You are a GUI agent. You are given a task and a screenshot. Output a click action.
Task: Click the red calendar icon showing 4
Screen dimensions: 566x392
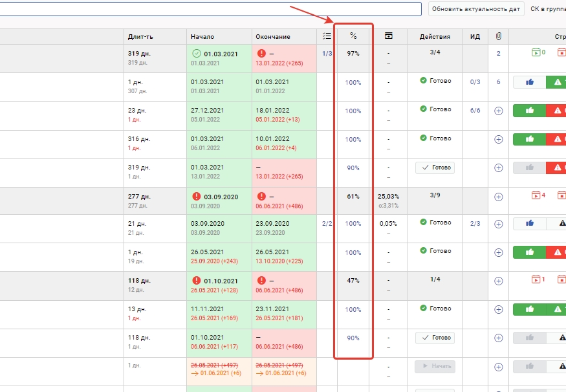538,195
